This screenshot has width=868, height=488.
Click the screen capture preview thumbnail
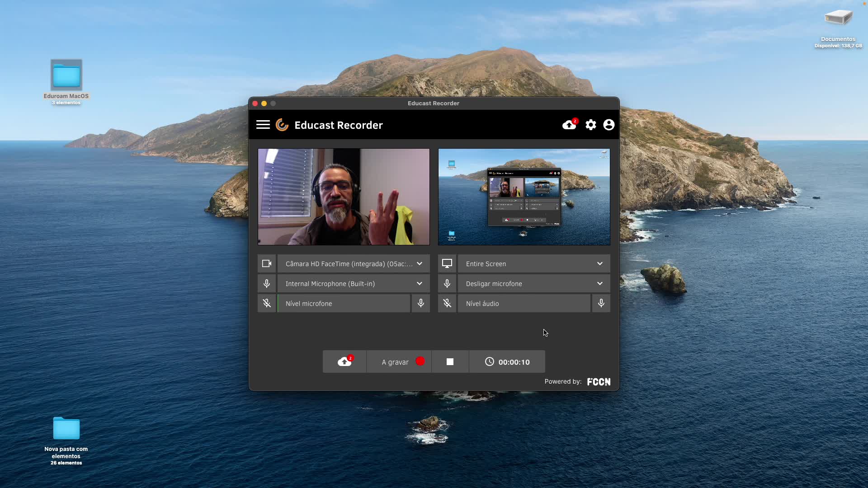524,197
